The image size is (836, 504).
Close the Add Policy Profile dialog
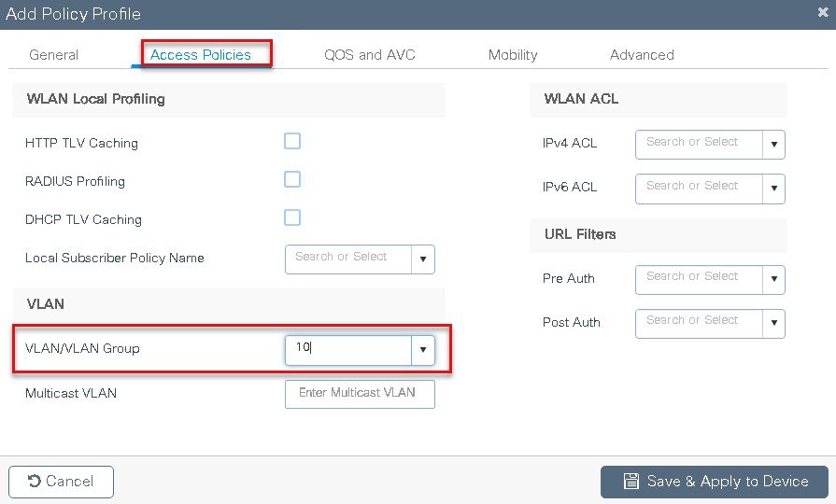pyautogui.click(x=823, y=12)
